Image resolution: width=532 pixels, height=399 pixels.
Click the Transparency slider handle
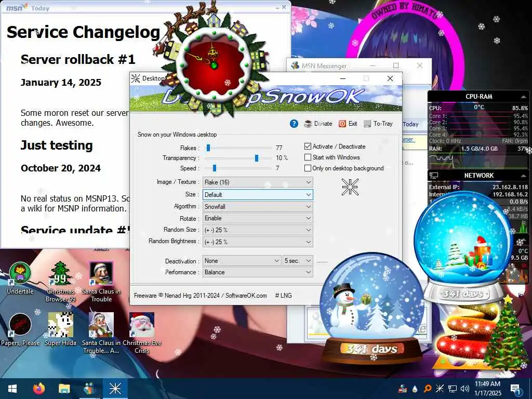257,158
